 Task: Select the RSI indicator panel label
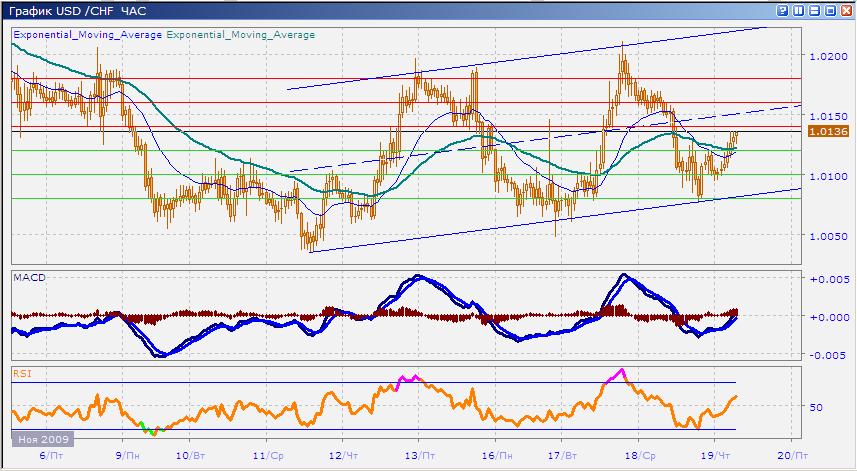[20, 373]
